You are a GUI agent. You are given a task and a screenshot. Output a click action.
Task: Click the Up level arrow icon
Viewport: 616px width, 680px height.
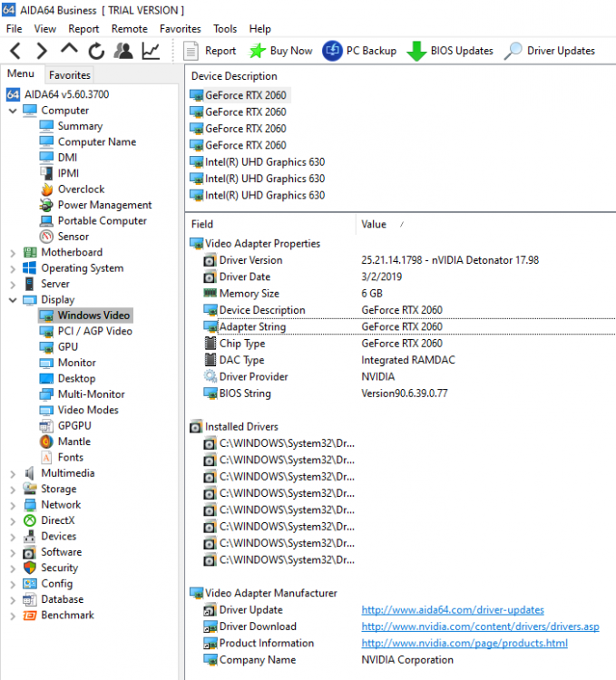(x=69, y=51)
